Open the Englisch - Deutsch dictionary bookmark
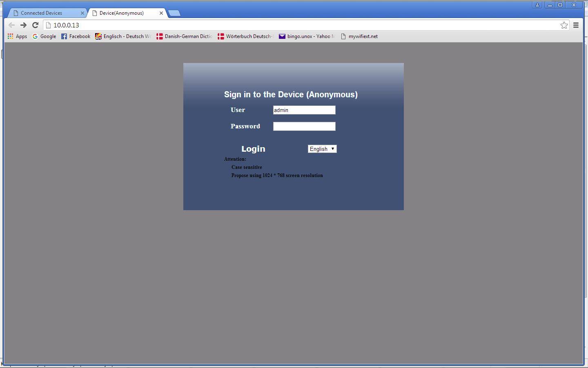This screenshot has height=368, width=588. click(123, 36)
